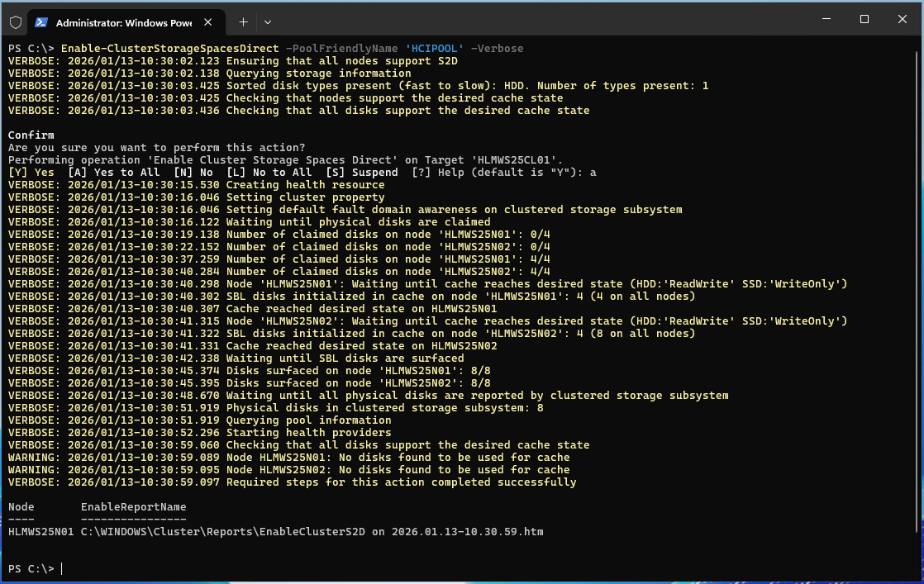
Task: Expand the new tab profile dropdown chevron
Action: (268, 21)
